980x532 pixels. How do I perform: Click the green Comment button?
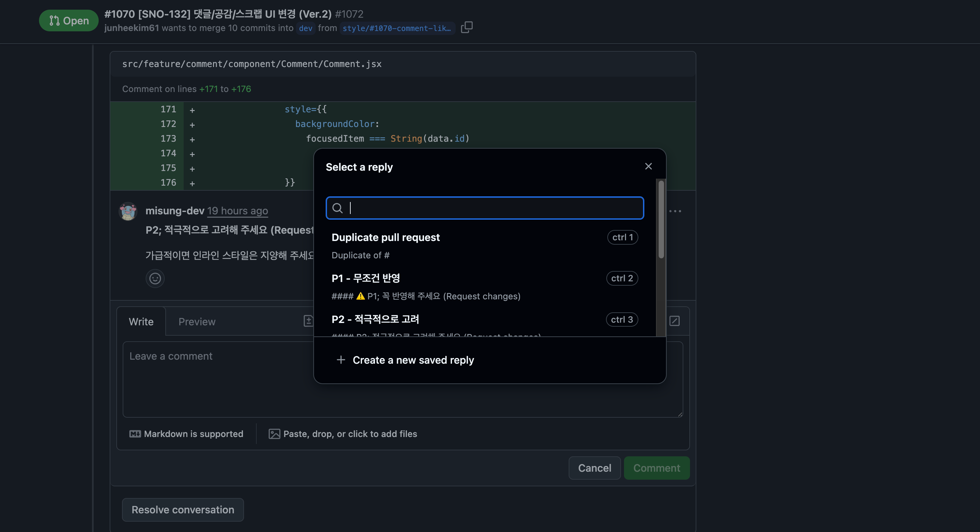pyautogui.click(x=656, y=468)
